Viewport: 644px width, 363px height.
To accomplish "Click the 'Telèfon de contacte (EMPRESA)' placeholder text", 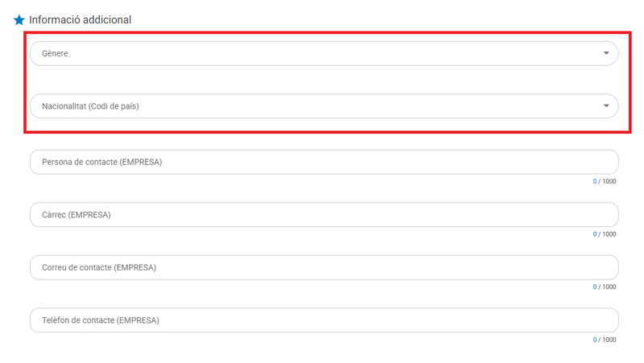I will click(x=100, y=320).
